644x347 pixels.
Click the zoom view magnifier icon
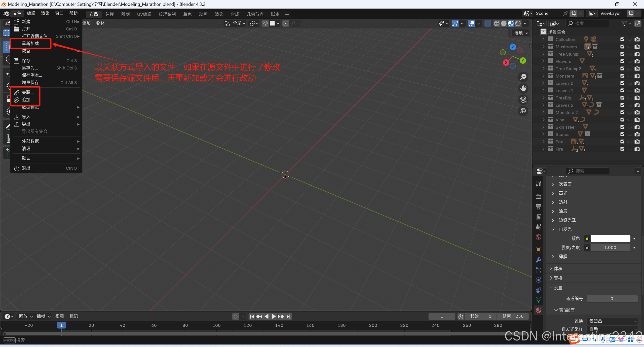click(x=523, y=77)
